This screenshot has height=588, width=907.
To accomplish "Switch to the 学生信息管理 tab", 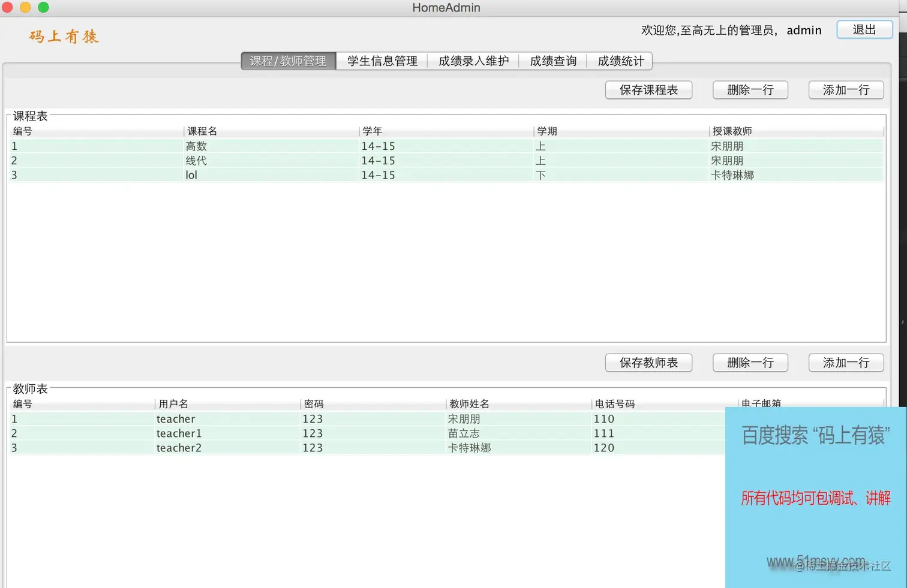I will pos(382,61).
